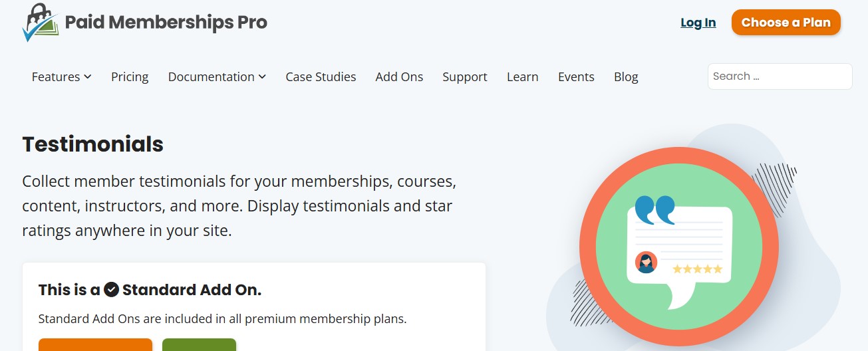Open the Add Ons menu item
The width and height of the screenshot is (868, 351).
click(399, 77)
